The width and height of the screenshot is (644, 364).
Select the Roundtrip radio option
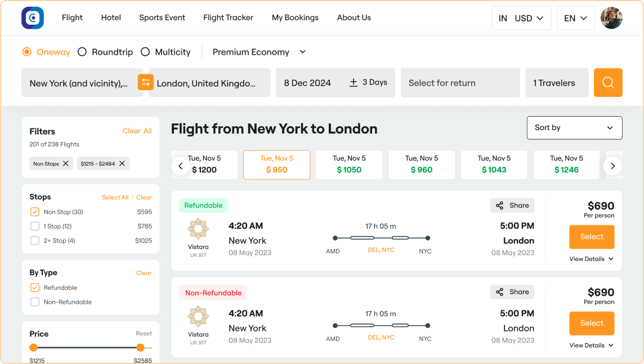82,52
